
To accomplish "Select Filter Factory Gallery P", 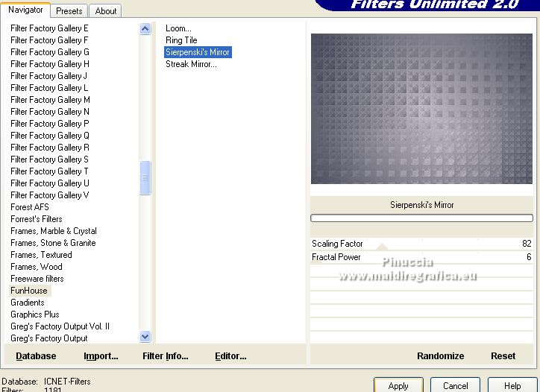I will point(50,124).
